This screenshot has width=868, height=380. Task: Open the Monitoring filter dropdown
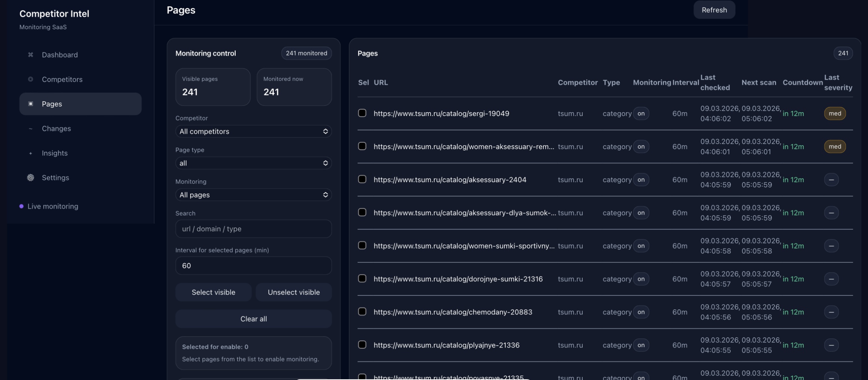pyautogui.click(x=253, y=195)
